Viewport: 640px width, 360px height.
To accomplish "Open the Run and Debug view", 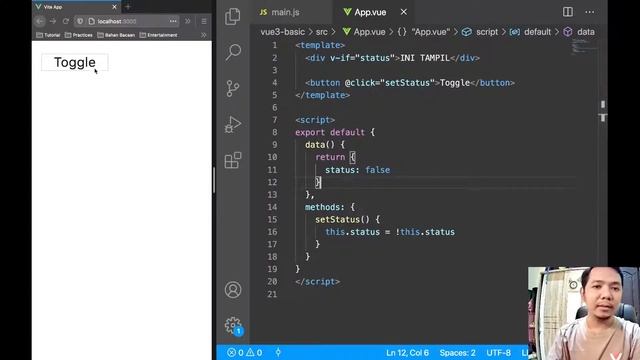I will (233, 124).
